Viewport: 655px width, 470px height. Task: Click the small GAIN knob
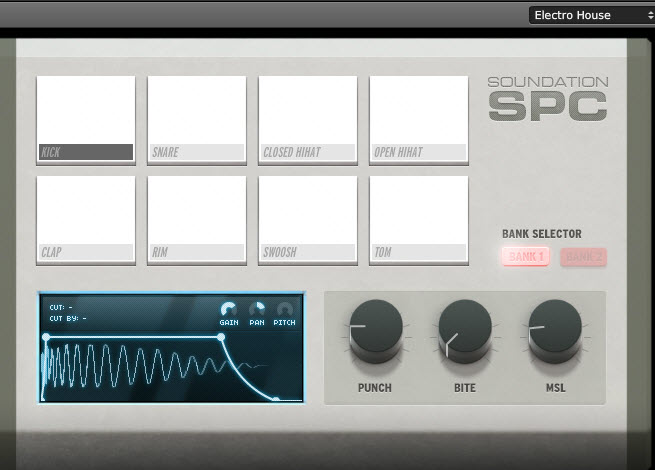(x=228, y=310)
